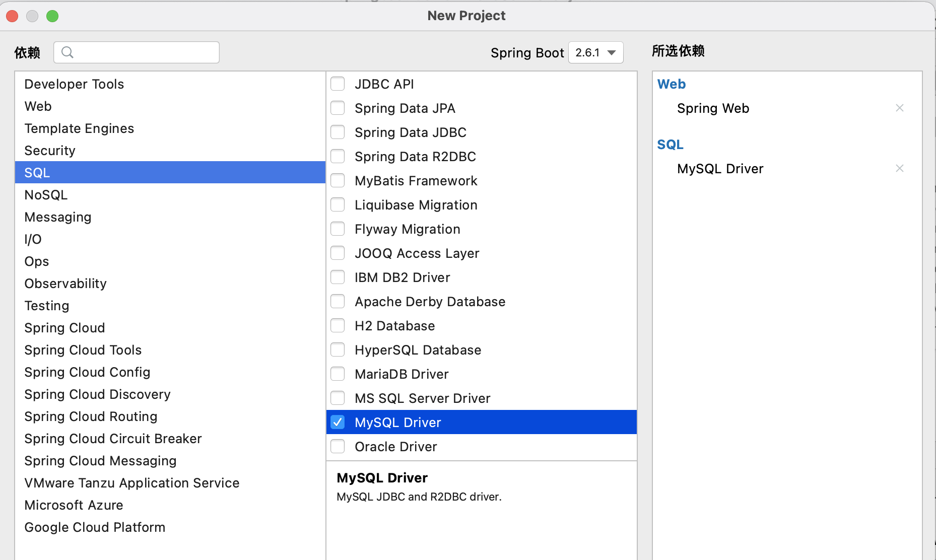Uncheck the MySQL Driver checkbox

[338, 422]
